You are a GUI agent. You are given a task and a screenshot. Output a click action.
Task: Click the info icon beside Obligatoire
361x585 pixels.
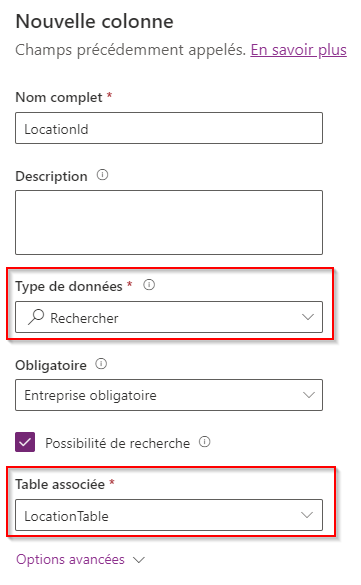point(101,364)
